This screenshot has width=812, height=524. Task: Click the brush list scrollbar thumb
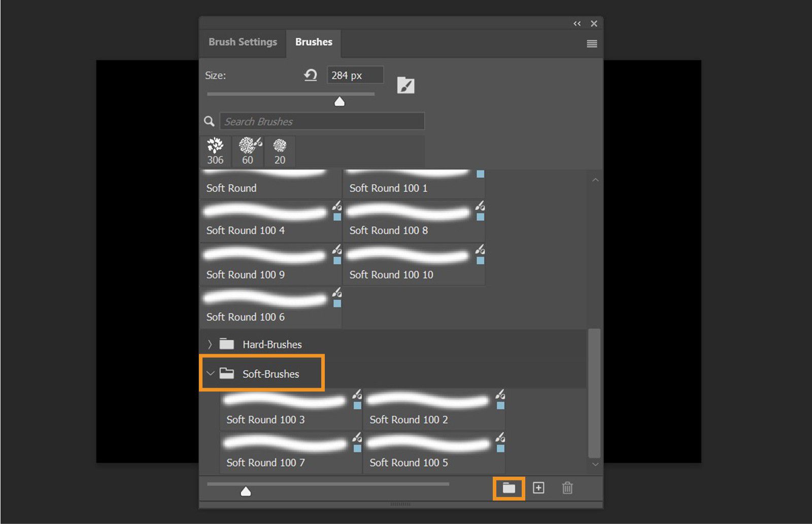pyautogui.click(x=594, y=393)
